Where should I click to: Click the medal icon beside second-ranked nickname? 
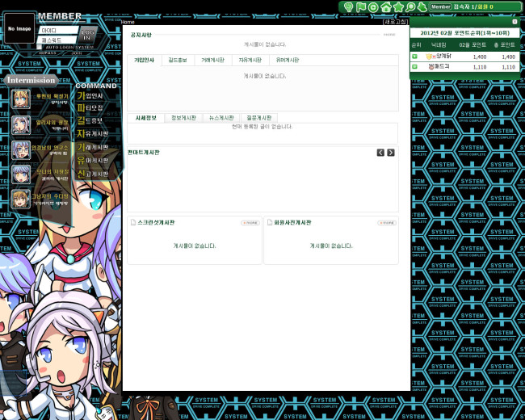tap(431, 67)
